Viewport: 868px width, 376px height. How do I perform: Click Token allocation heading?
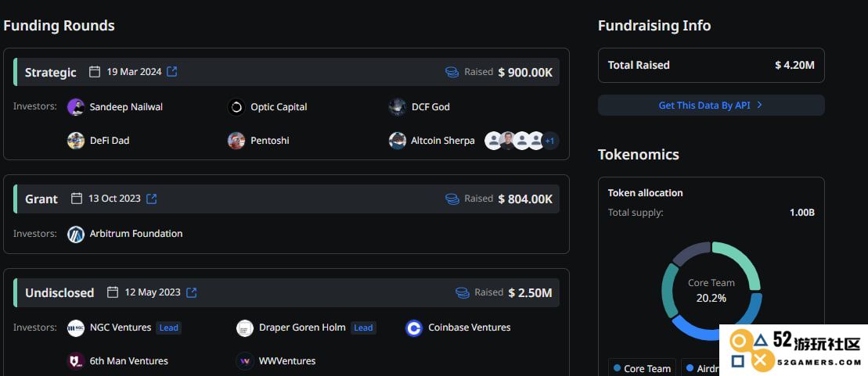[x=646, y=193]
